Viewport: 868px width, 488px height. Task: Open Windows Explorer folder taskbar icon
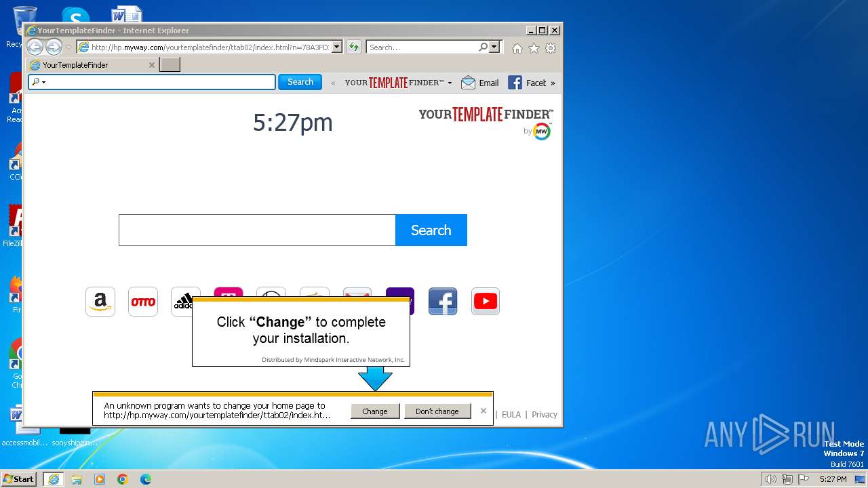77,479
